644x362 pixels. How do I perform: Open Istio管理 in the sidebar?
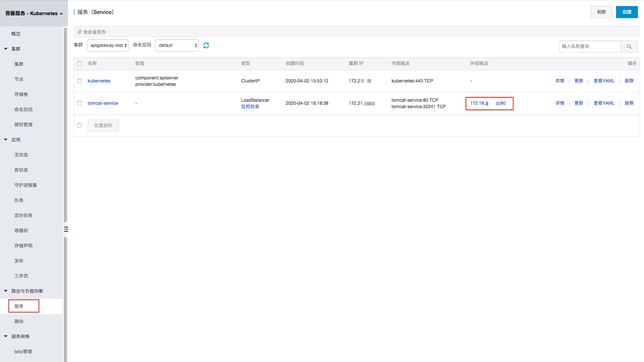pos(23,351)
